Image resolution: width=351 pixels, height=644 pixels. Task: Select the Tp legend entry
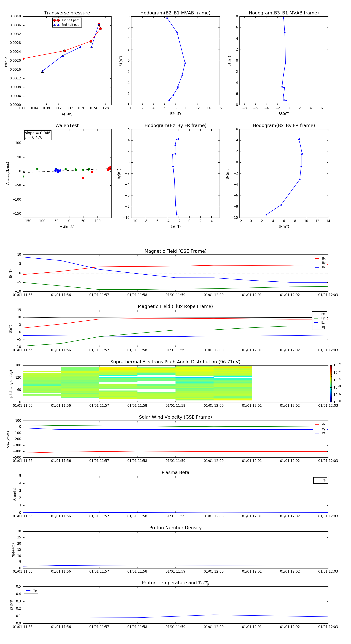coord(31,591)
